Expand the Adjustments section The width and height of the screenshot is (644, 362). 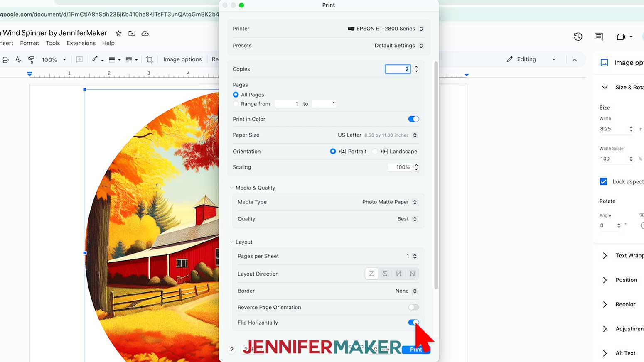pyautogui.click(x=605, y=329)
